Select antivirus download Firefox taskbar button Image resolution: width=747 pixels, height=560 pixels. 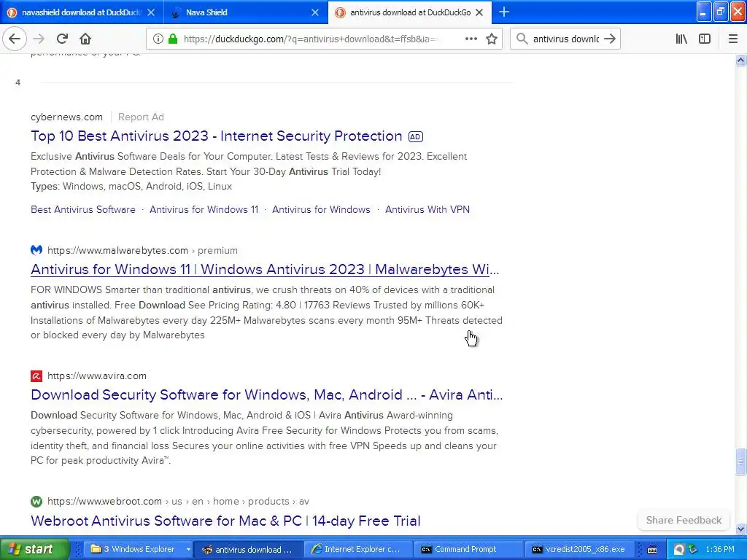248,549
